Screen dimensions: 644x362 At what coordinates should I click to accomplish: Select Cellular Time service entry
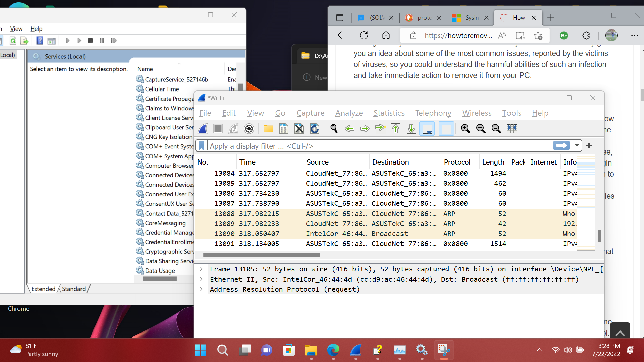(x=162, y=89)
